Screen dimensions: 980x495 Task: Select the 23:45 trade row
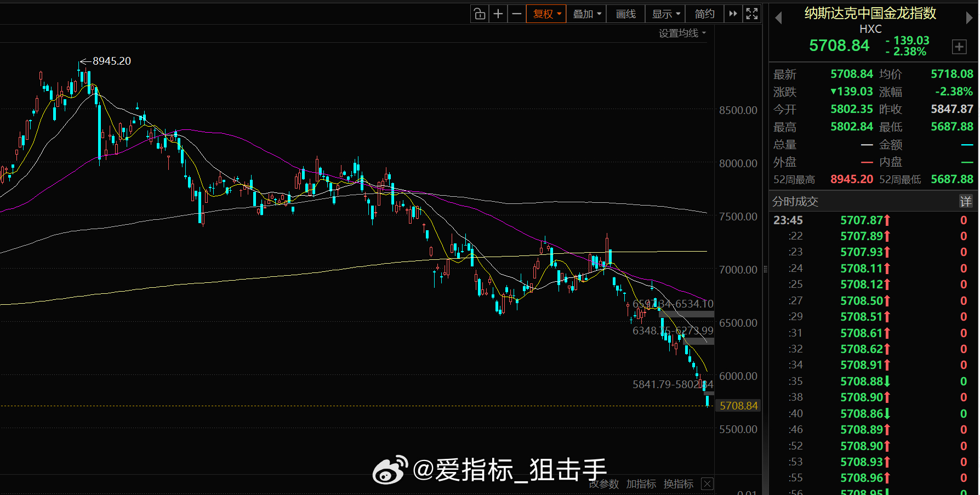pos(873,220)
